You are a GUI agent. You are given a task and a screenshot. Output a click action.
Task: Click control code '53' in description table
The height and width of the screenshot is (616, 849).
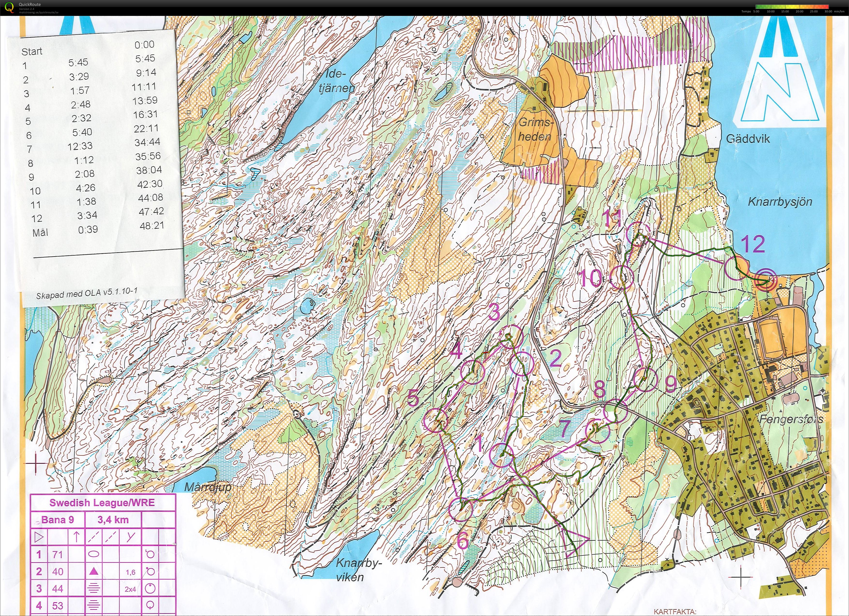57,606
